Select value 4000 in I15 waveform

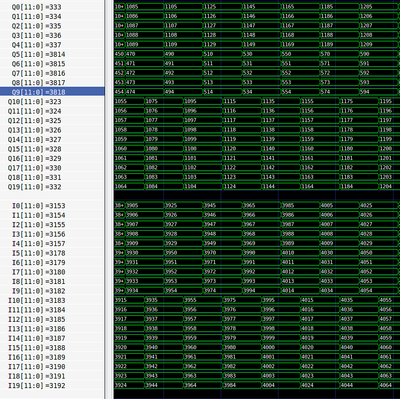click(281, 347)
